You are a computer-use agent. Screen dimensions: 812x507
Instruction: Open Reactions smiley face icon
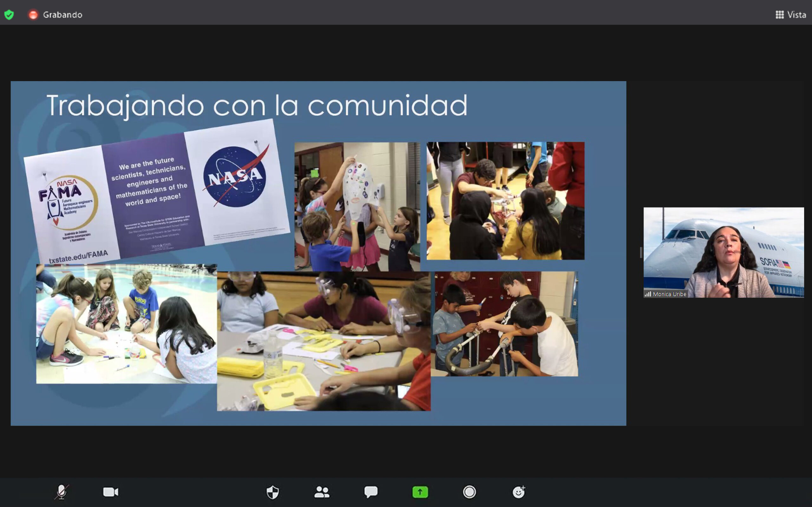[x=518, y=492]
